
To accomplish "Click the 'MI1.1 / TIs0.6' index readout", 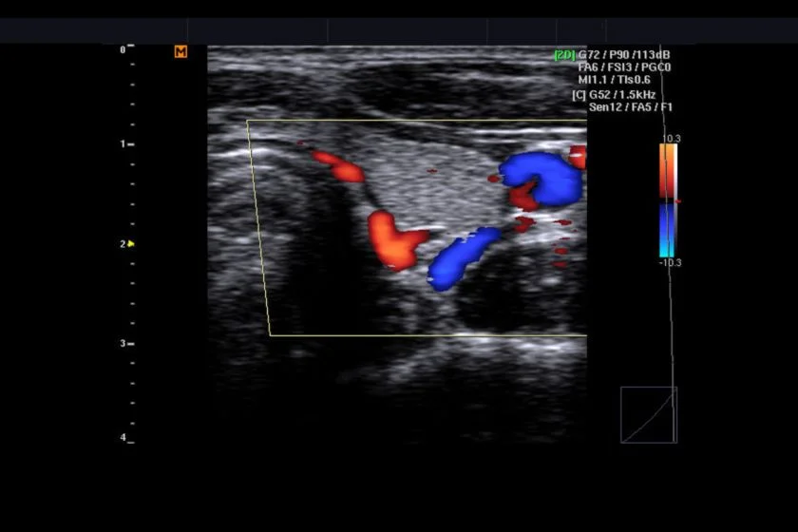I will 615,80.
